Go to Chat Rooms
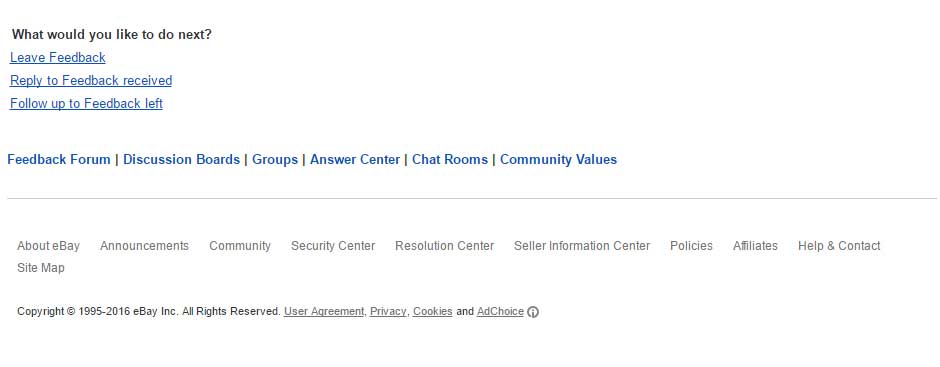The height and width of the screenshot is (367, 940). click(450, 160)
